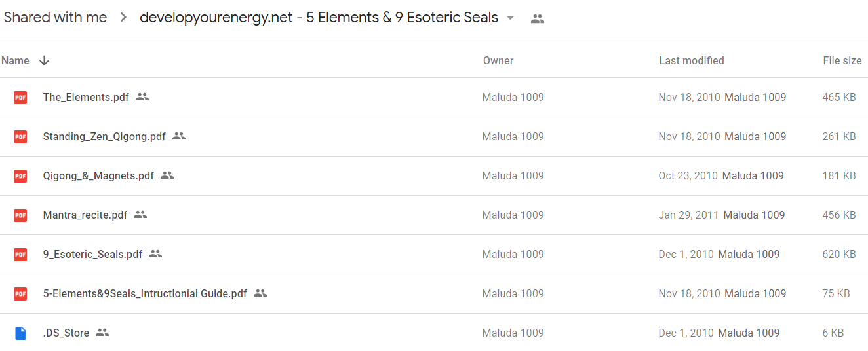This screenshot has height=351, width=868.
Task: Click the breadcrumb chevron after Shared with me
Action: [123, 18]
